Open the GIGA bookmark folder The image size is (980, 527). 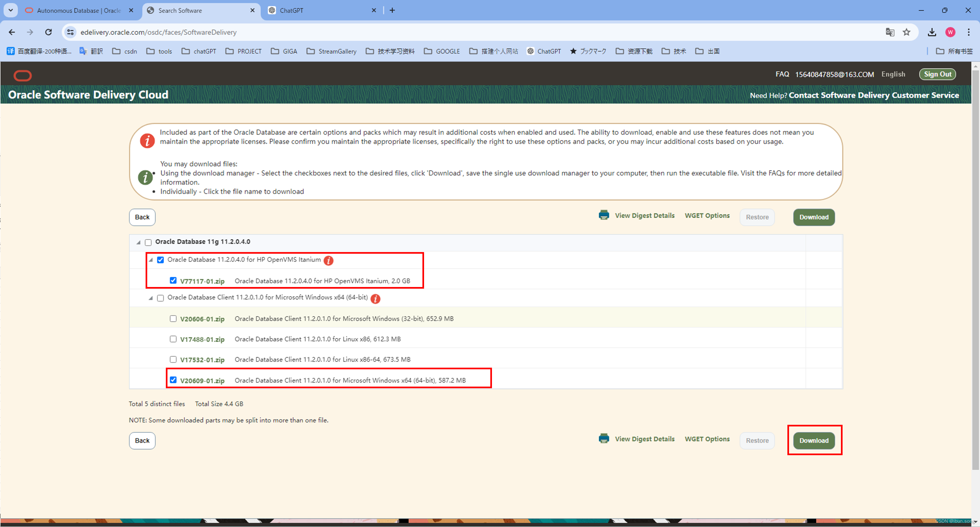point(284,51)
